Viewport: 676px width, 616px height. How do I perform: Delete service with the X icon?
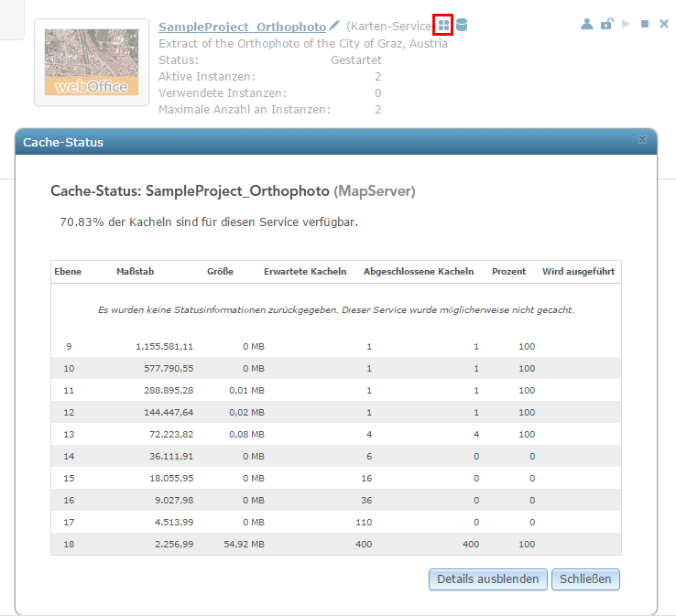click(x=664, y=24)
